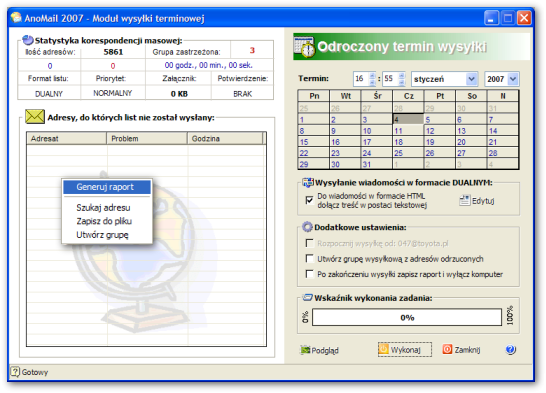Click the BRAK confirmation value

(x=242, y=94)
